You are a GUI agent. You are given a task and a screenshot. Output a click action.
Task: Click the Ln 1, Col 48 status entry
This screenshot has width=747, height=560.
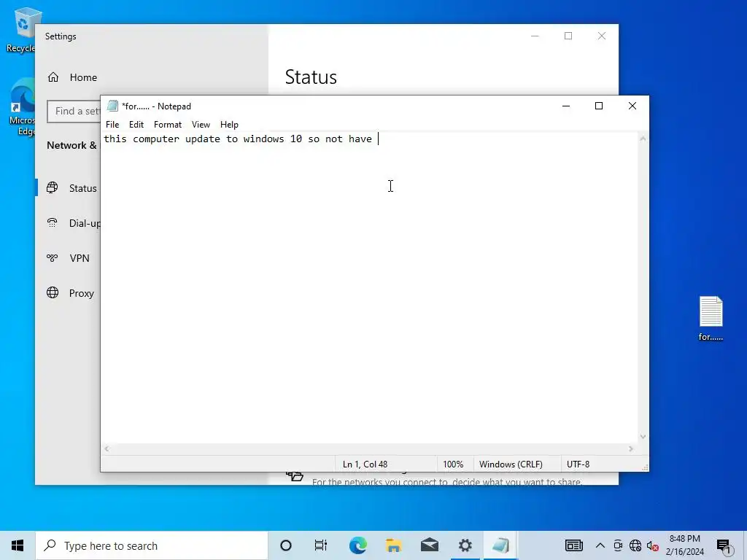click(x=365, y=464)
